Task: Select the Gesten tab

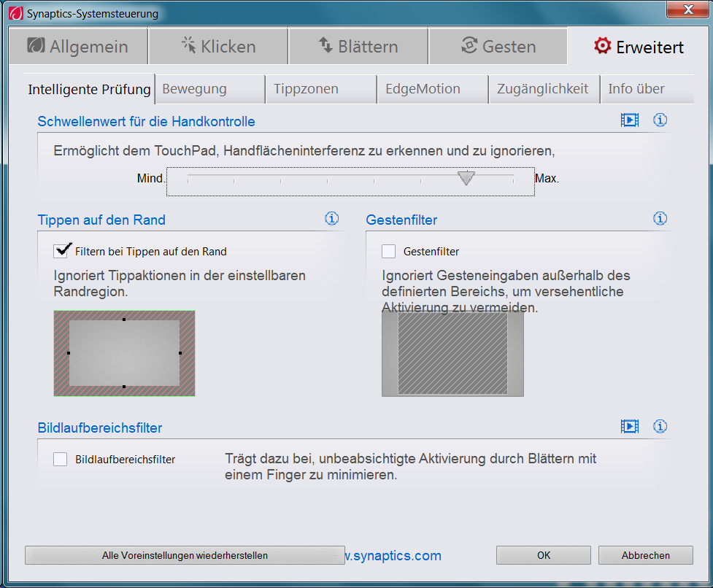Action: click(498, 46)
